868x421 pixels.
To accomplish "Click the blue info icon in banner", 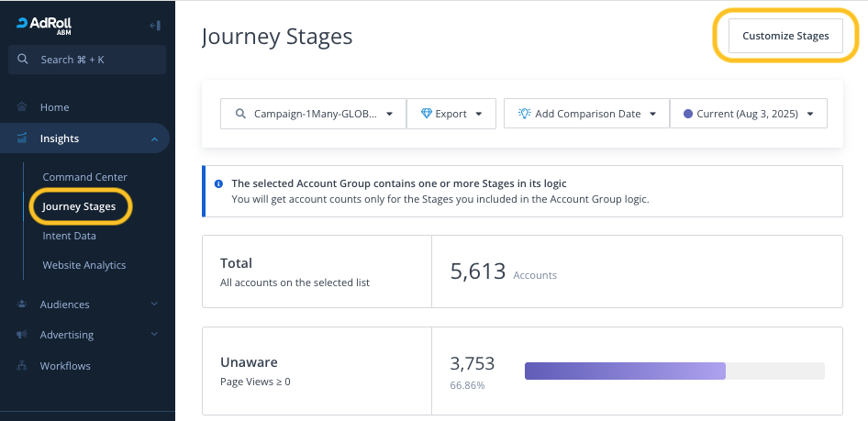I will tap(218, 184).
